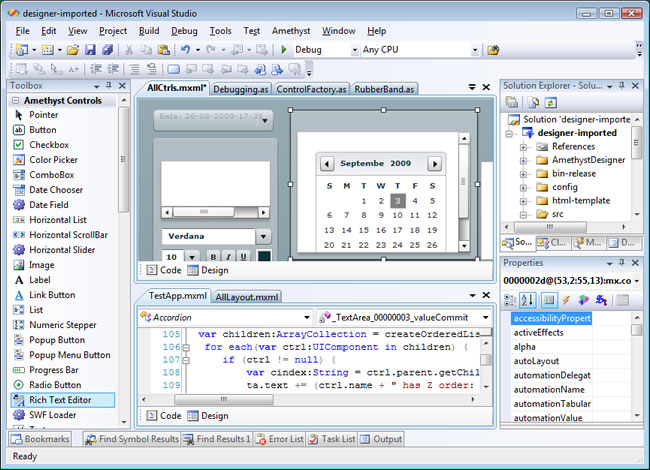
Task: Toggle the Underline button in the designer
Action: [x=242, y=258]
